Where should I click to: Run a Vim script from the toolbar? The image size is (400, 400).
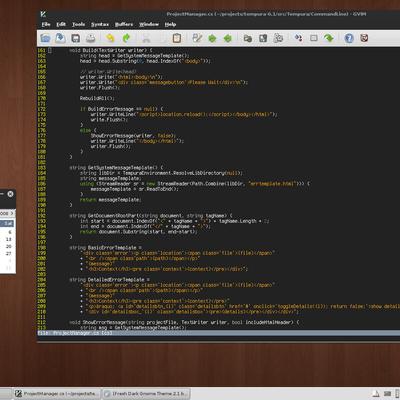coord(278,38)
